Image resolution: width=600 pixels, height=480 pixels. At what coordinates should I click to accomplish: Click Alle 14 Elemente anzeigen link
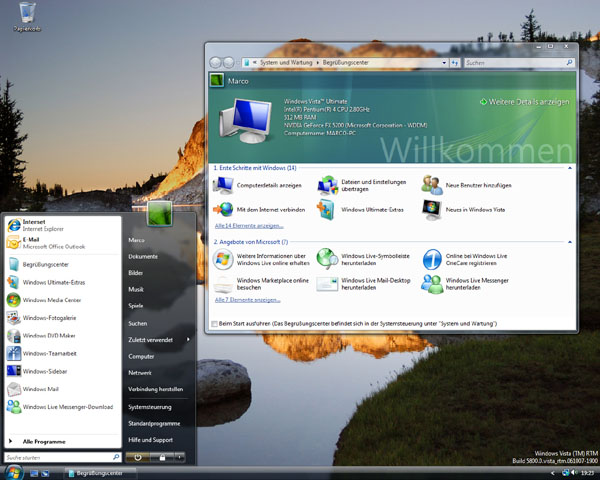[x=249, y=226]
